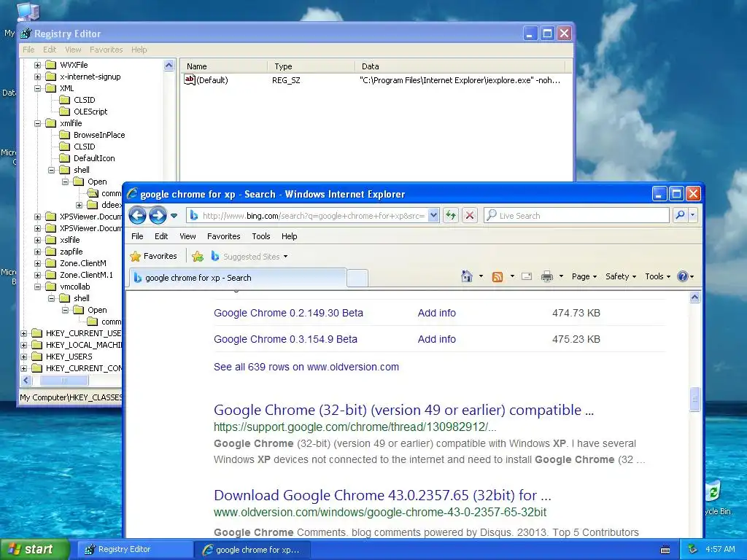Expand the zapfile registry key
Image resolution: width=747 pixels, height=560 pixels.
tap(38, 252)
